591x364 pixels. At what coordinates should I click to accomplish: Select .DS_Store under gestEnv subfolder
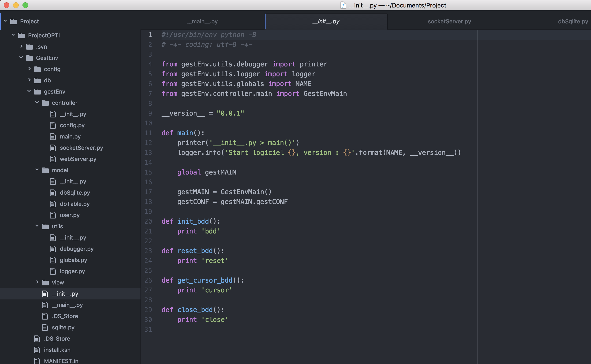point(65,316)
